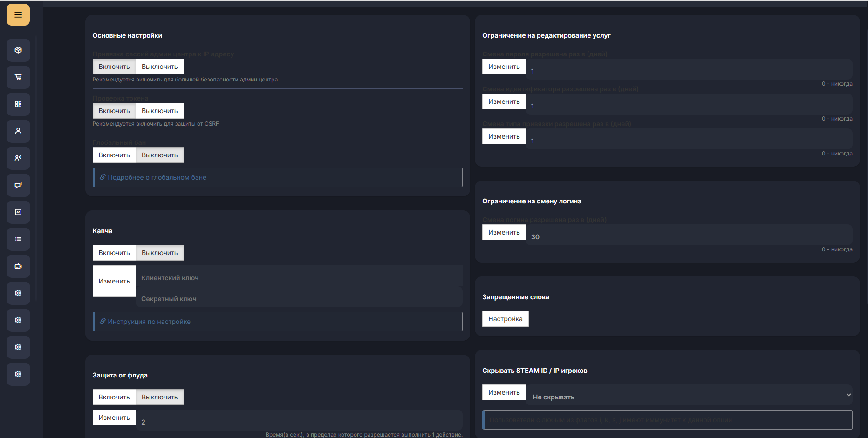
Task: Open the video camera sidebar icon
Action: point(18,266)
